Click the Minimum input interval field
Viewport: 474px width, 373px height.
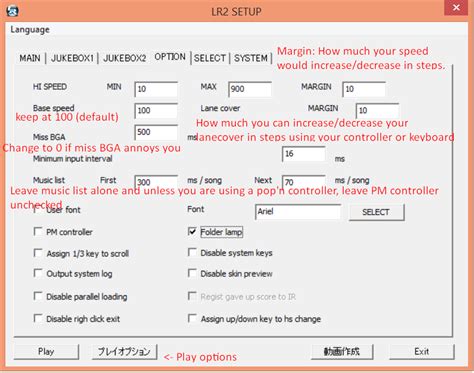(x=303, y=154)
